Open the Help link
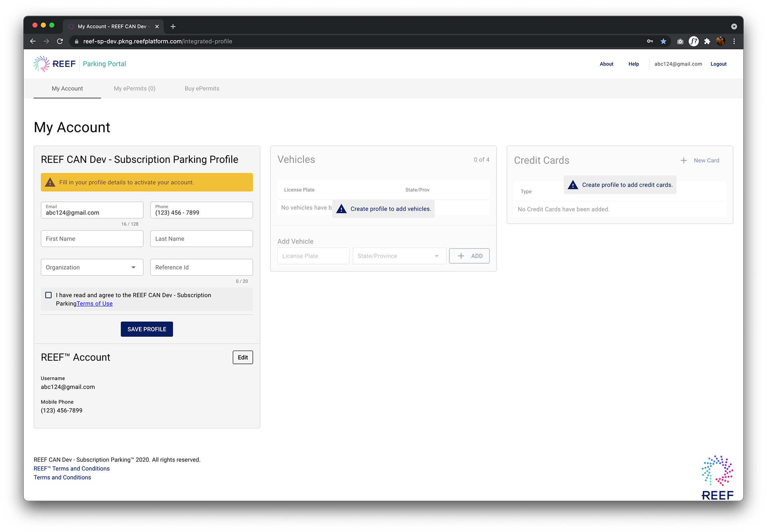The width and height of the screenshot is (767, 532). 634,64
